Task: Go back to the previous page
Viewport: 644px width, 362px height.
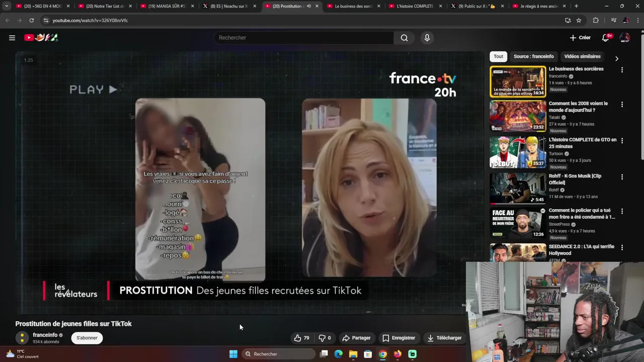Action: 7,20
